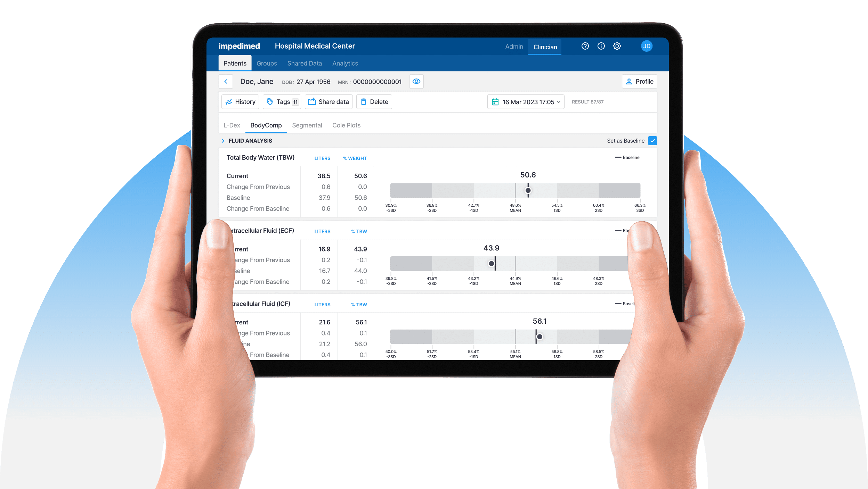Click the back arrow navigation icon

coord(225,82)
